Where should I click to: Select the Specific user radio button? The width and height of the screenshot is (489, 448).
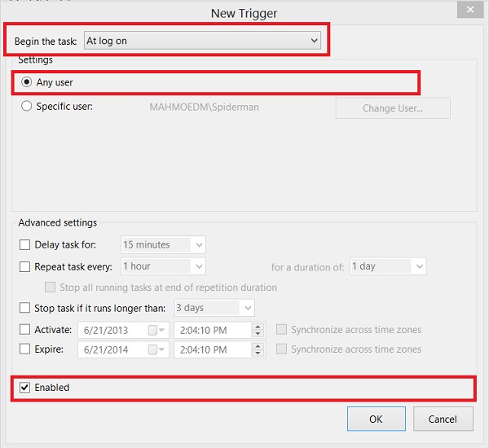(27, 107)
